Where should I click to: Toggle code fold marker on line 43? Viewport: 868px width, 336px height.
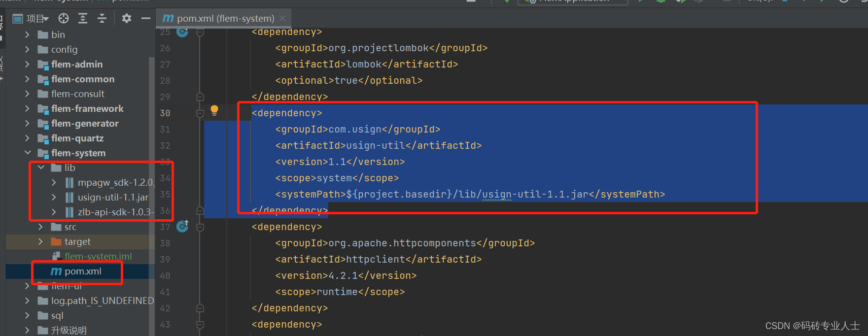[x=200, y=325]
